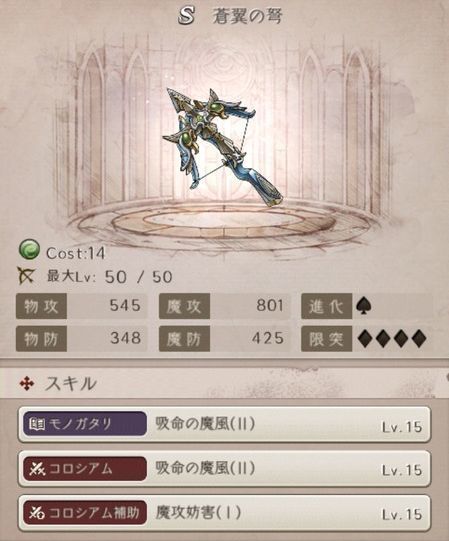449x541 pixels.
Task: Click the 蒼翼の弩 crossbow artwork
Action: click(x=223, y=147)
